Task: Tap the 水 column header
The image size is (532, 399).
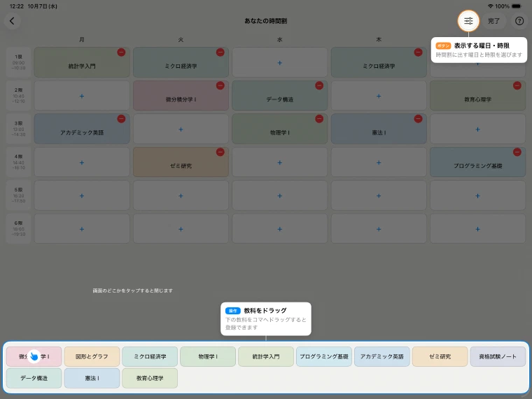Action: click(279, 40)
